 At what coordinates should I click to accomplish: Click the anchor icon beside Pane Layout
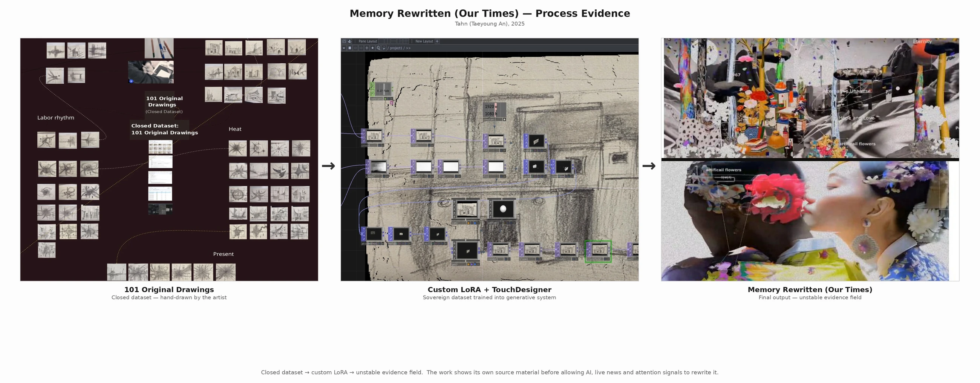350,41
